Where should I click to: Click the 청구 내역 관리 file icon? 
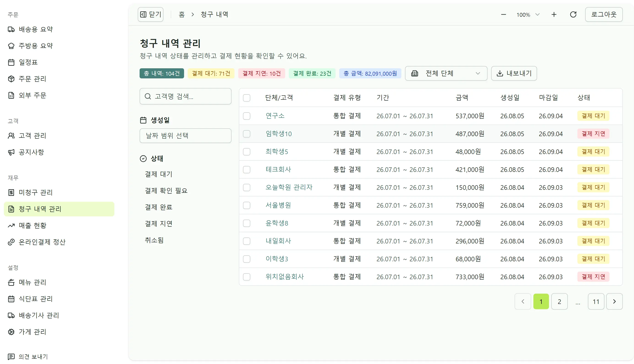[11, 209]
